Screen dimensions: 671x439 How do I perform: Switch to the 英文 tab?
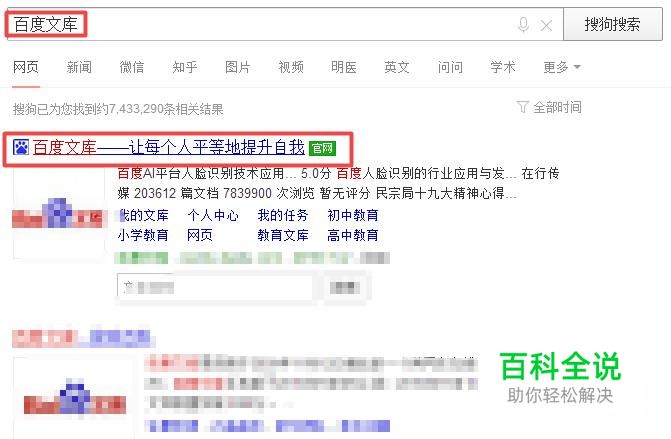pos(397,67)
